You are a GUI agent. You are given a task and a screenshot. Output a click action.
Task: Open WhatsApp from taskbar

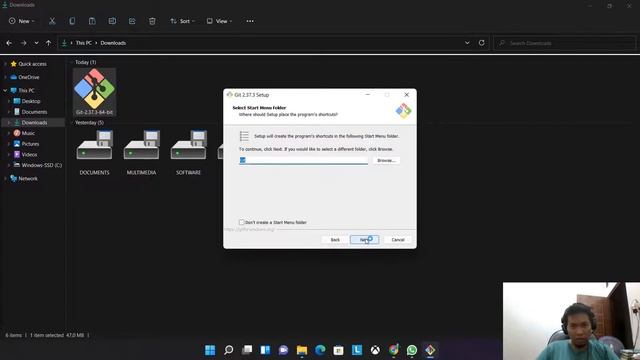412,350
